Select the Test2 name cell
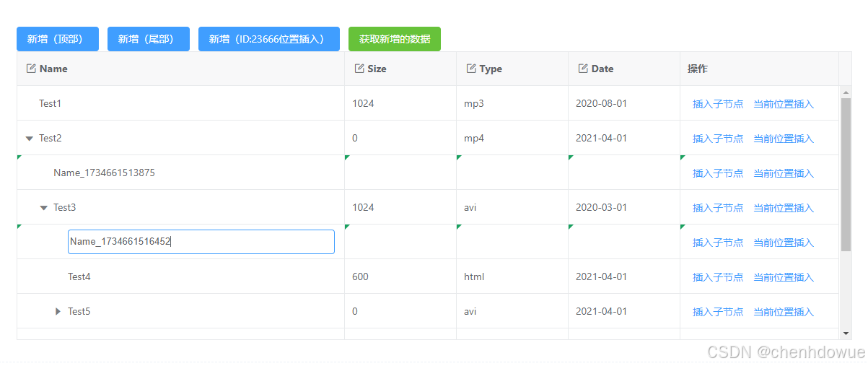This screenshot has height=366, width=868. tap(181, 138)
